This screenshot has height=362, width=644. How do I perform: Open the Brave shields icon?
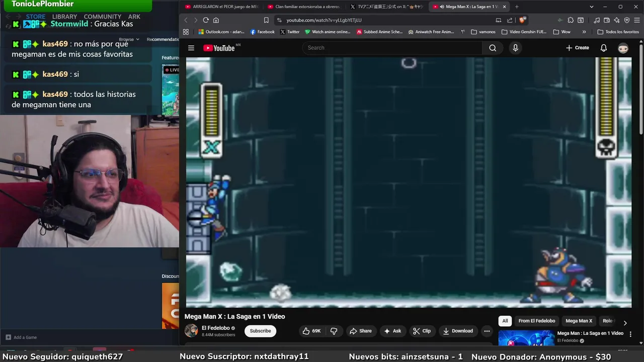tap(522, 20)
